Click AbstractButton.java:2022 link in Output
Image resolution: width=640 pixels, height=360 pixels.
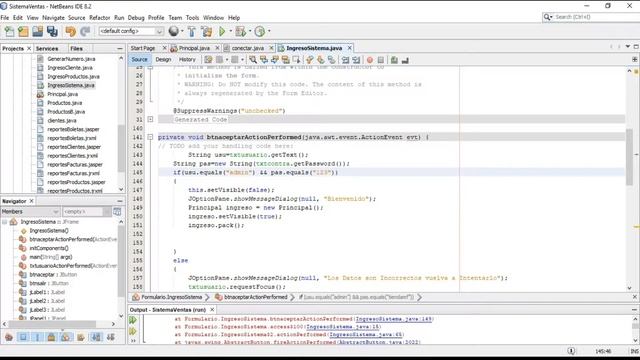[x=379, y=342]
